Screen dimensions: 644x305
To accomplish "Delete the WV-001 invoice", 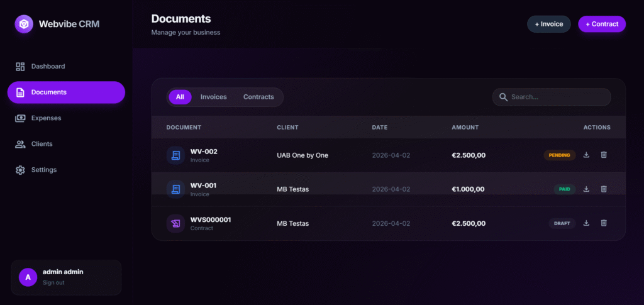I will click(x=604, y=189).
